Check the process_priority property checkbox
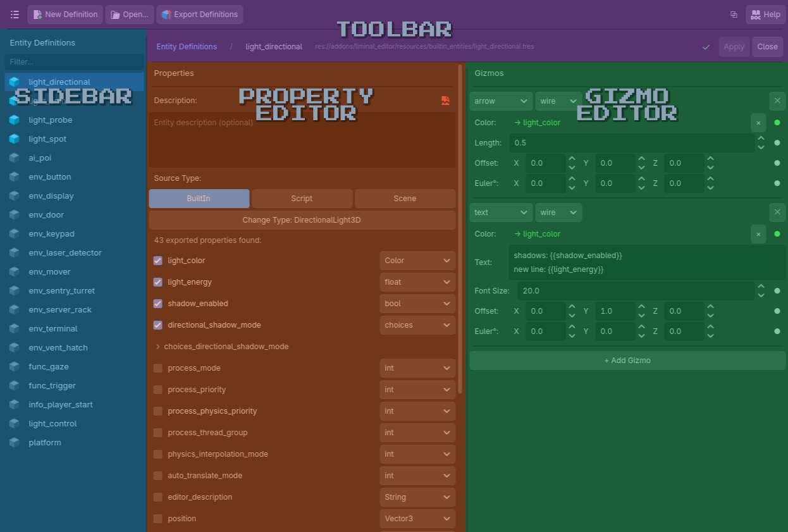This screenshot has width=788, height=532. [x=158, y=390]
